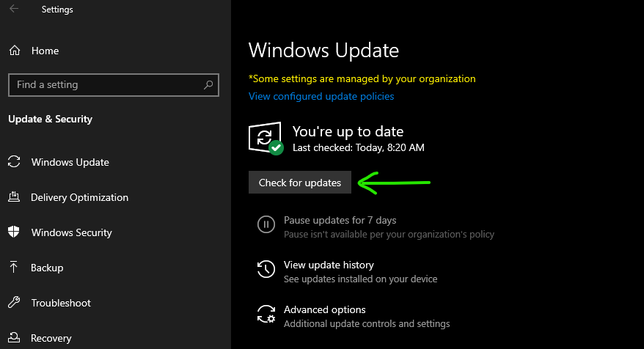Go to Backup settings
644x349 pixels.
tap(47, 268)
